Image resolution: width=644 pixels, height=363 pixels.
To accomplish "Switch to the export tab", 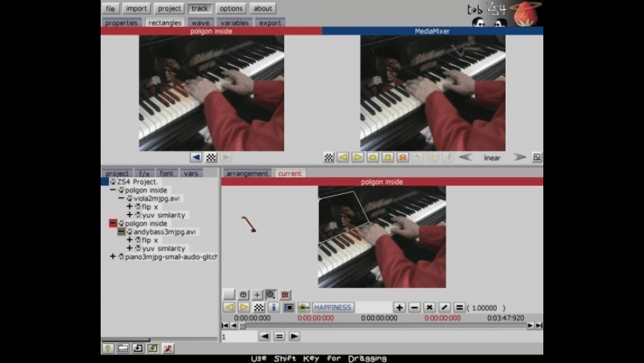I will (270, 23).
